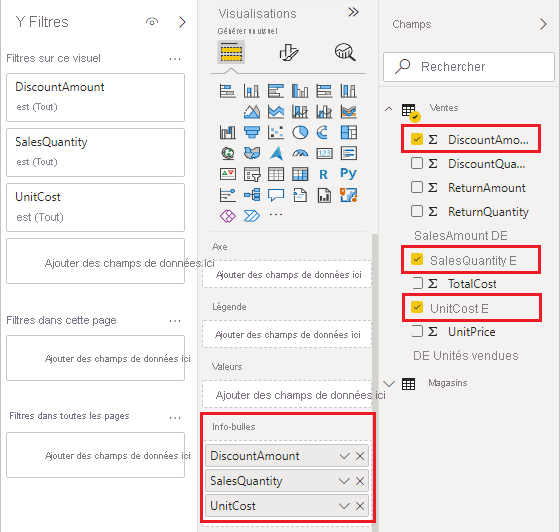Select the Power Automate visual
The image size is (560, 532).
coord(252,216)
